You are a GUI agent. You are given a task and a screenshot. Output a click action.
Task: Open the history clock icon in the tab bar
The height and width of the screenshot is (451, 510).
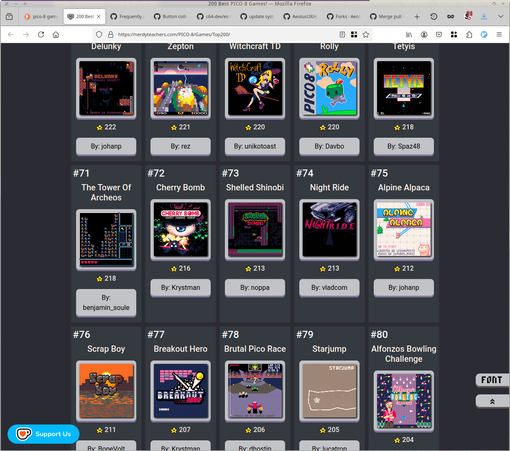click(434, 16)
